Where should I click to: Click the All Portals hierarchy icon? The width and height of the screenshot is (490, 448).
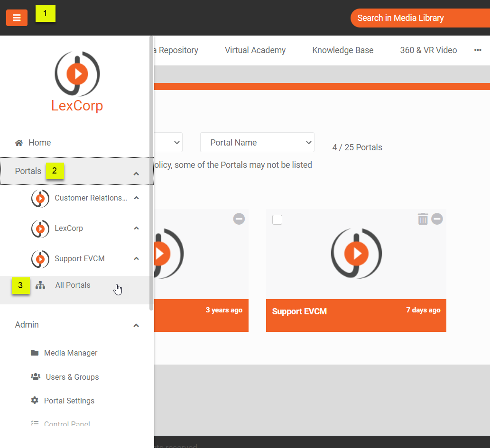[40, 285]
